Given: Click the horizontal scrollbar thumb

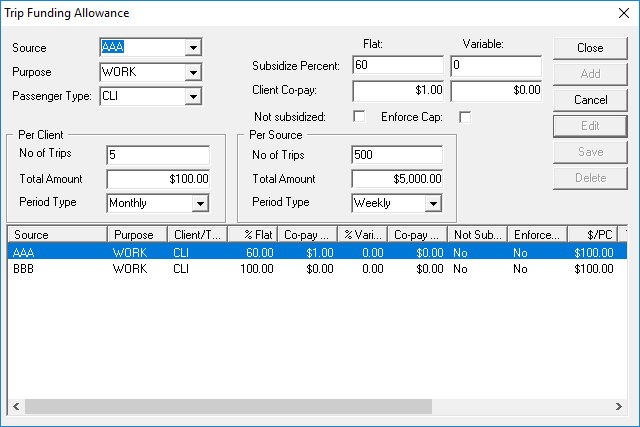Looking at the screenshot, I should click(229, 407).
